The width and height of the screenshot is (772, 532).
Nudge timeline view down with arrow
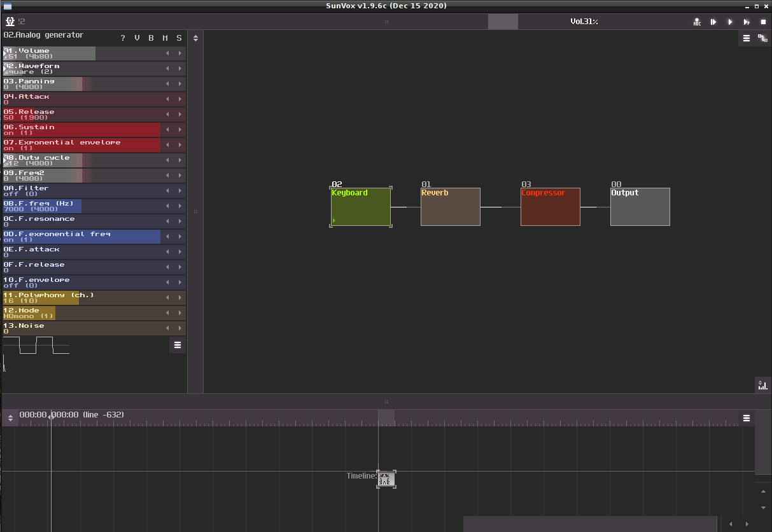pos(764,507)
